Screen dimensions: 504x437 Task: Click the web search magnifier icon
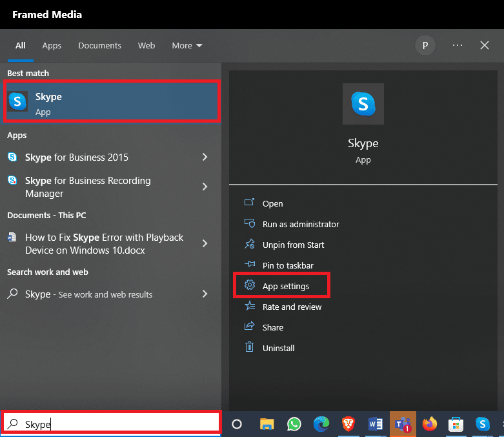12,294
